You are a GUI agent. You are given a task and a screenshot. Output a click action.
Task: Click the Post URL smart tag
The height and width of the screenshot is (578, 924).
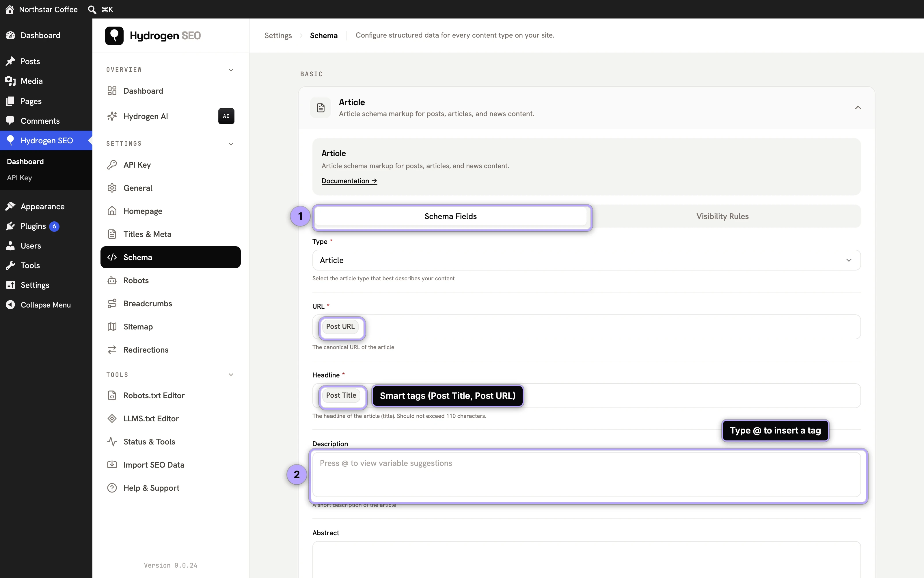340,327
